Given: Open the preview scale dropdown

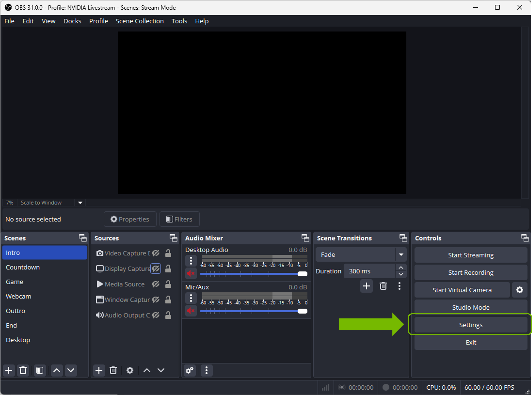Looking at the screenshot, I should tap(80, 203).
